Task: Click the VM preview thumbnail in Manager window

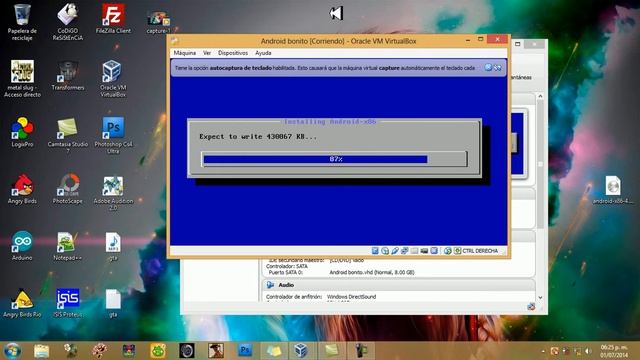Action: (518, 144)
